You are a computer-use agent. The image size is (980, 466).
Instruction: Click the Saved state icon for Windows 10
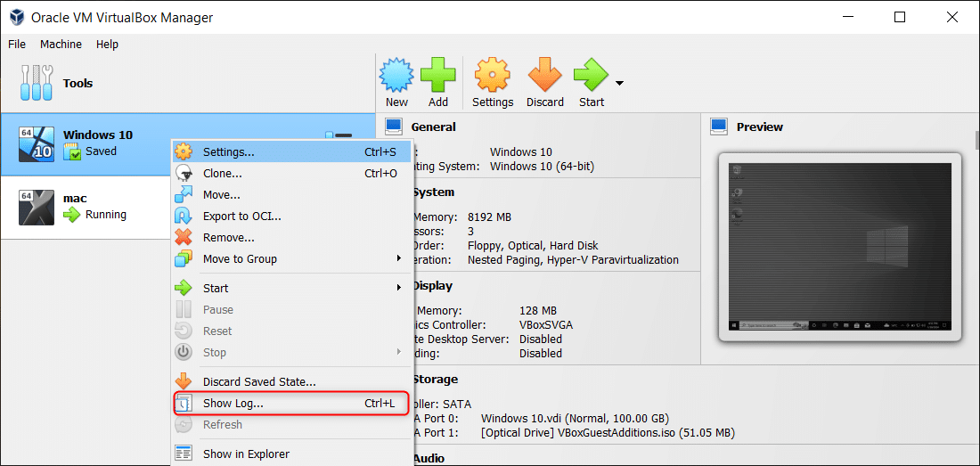click(72, 151)
